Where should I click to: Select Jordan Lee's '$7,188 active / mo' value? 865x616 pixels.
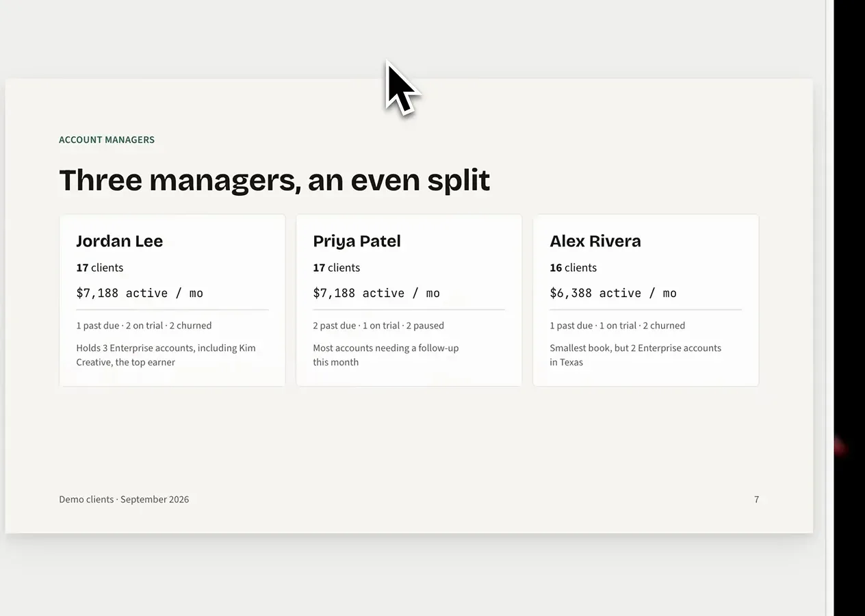point(140,293)
